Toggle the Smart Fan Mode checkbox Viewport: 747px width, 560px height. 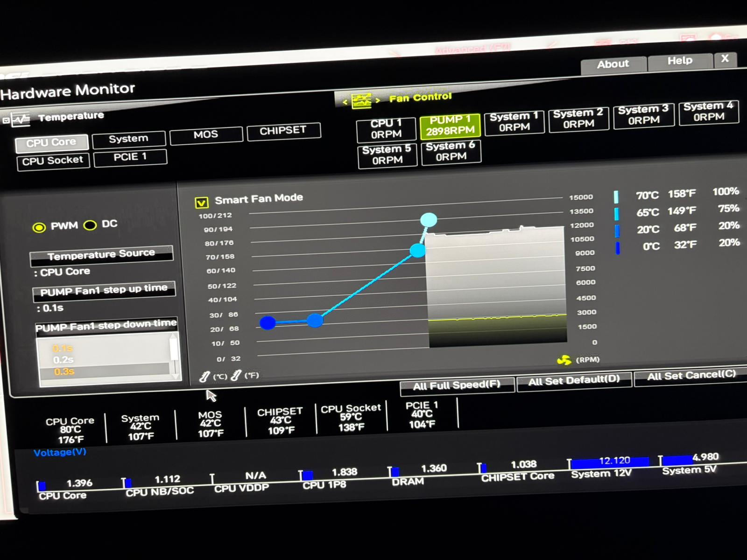coord(202,203)
